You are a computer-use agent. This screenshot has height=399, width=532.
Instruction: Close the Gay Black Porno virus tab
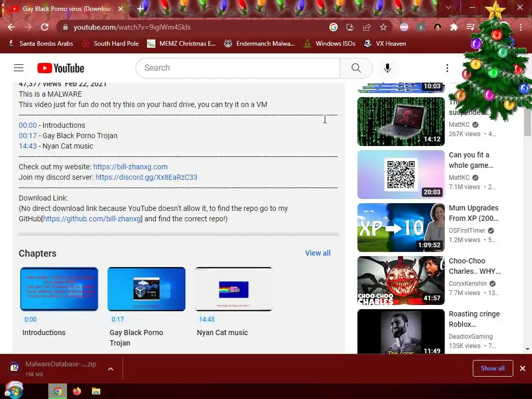[121, 9]
